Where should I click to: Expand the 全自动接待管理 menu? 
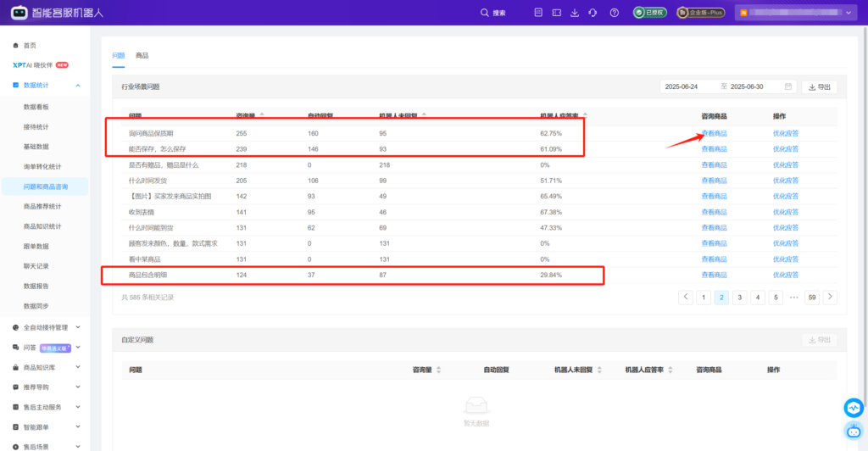pos(78,327)
